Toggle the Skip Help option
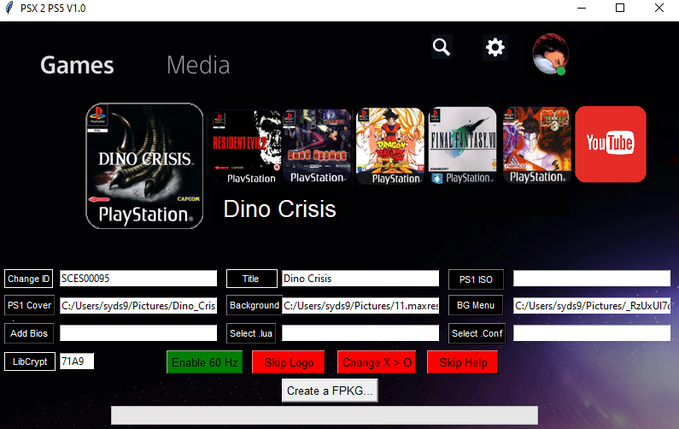Viewport: 679px width, 429px height. (462, 362)
